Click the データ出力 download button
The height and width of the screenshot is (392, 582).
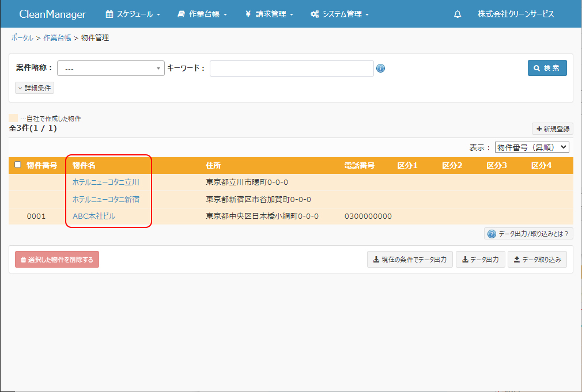[481, 260]
